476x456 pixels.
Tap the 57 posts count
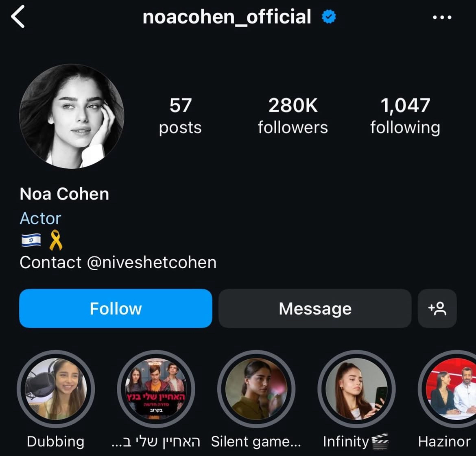click(180, 116)
